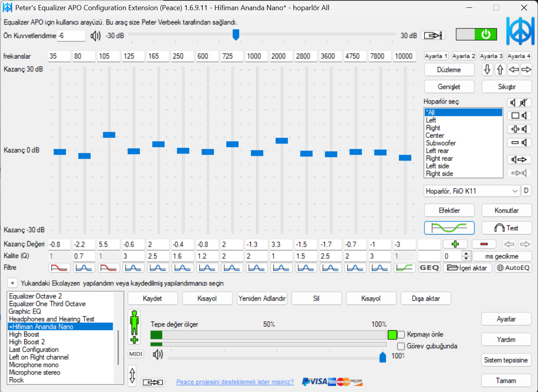Mute the pre-amplification speaker icon

pyautogui.click(x=95, y=36)
